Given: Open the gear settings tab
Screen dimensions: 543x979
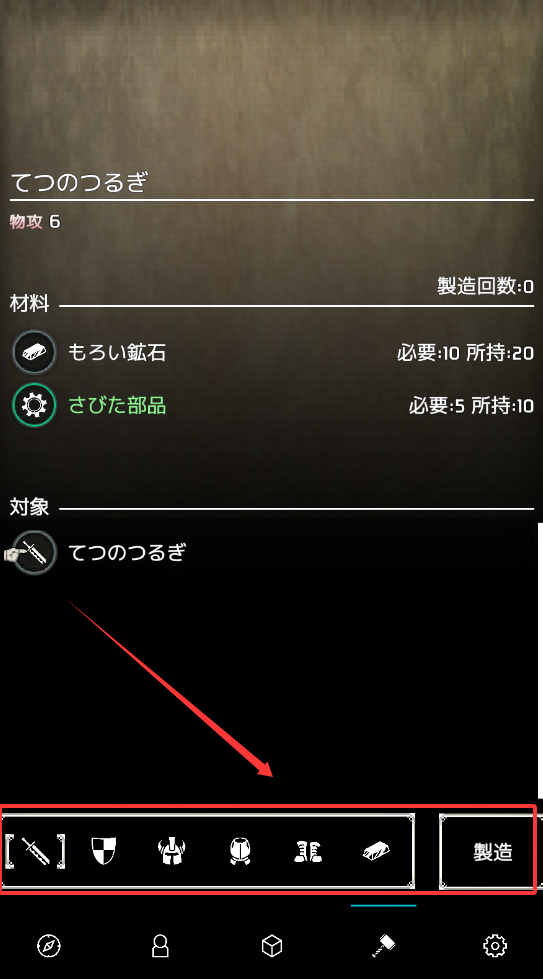Looking at the screenshot, I should [495, 946].
